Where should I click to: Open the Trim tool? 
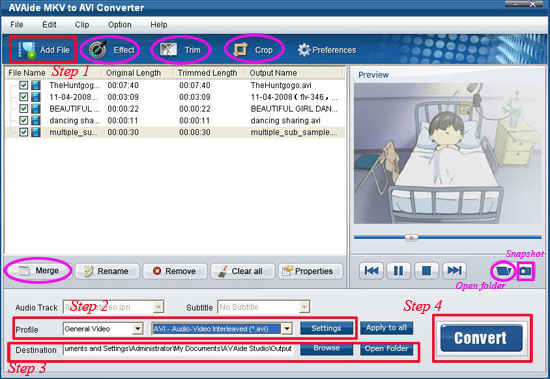click(180, 50)
